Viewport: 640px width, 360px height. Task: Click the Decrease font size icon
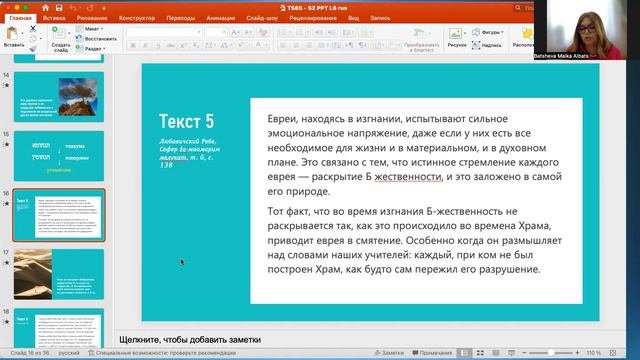[249, 32]
